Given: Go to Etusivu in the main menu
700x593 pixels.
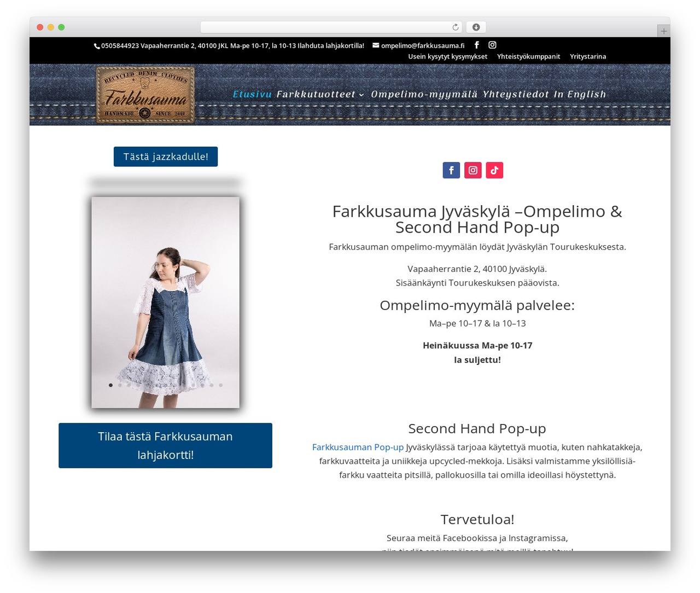Looking at the screenshot, I should [252, 94].
